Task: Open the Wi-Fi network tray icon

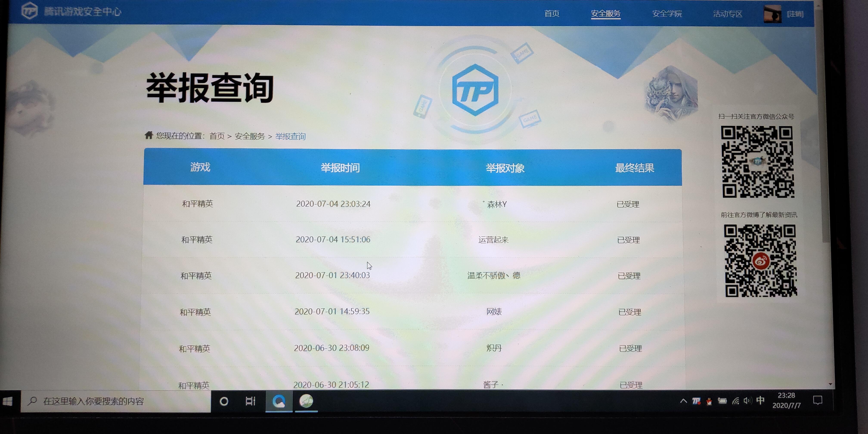Action: 736,401
